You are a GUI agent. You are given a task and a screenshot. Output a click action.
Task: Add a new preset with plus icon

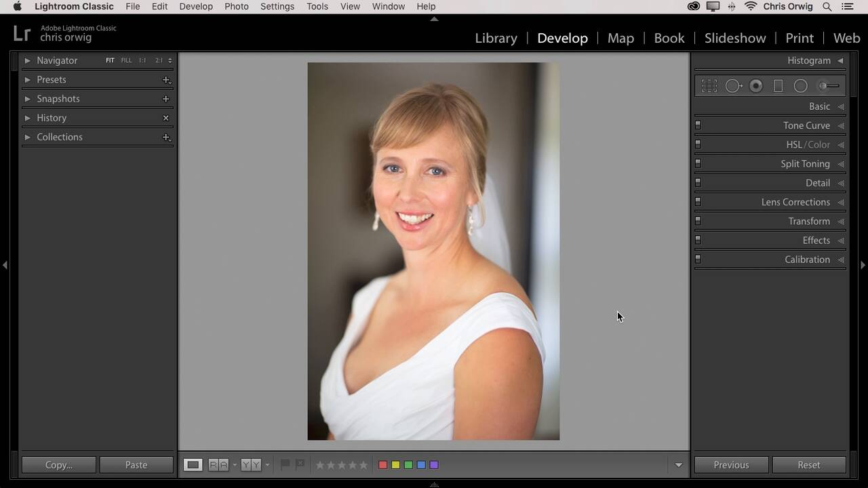coord(166,80)
